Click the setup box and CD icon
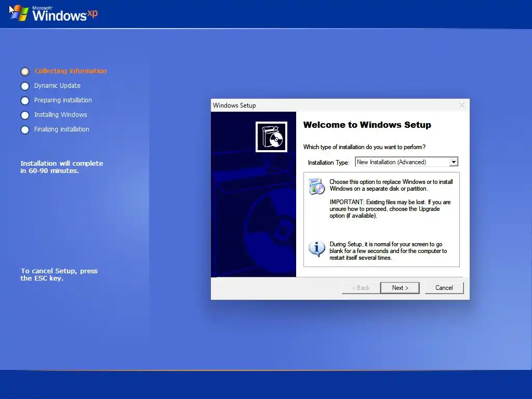This screenshot has height=399, width=532. pos(271,137)
